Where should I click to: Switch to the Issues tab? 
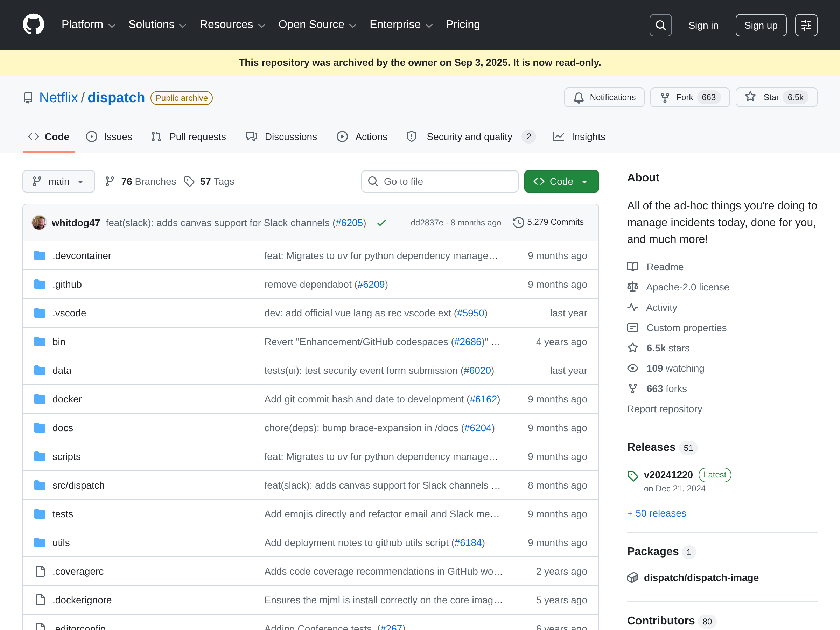coord(109,137)
